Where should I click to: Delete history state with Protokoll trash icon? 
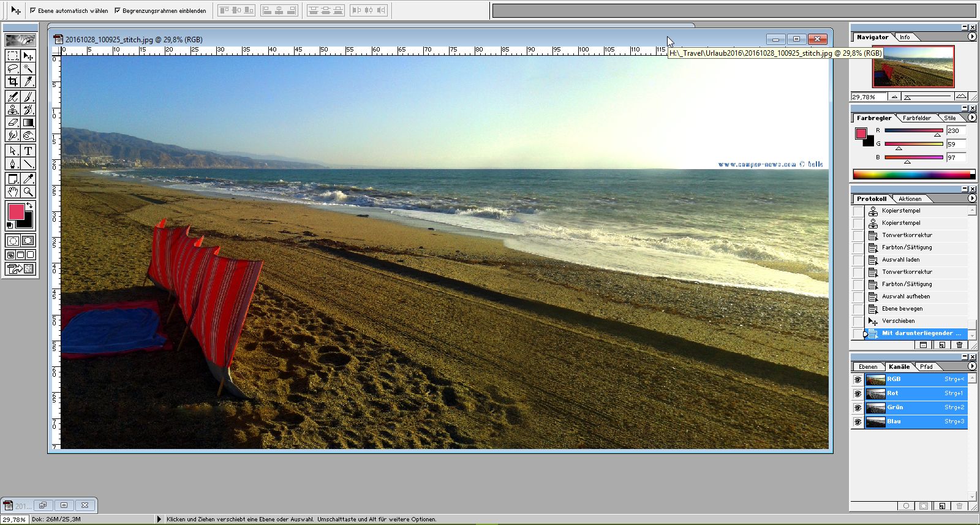[x=959, y=345]
